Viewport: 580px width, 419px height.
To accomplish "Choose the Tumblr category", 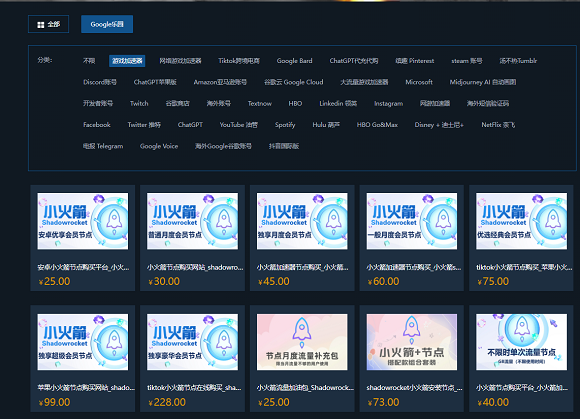I will [518, 61].
